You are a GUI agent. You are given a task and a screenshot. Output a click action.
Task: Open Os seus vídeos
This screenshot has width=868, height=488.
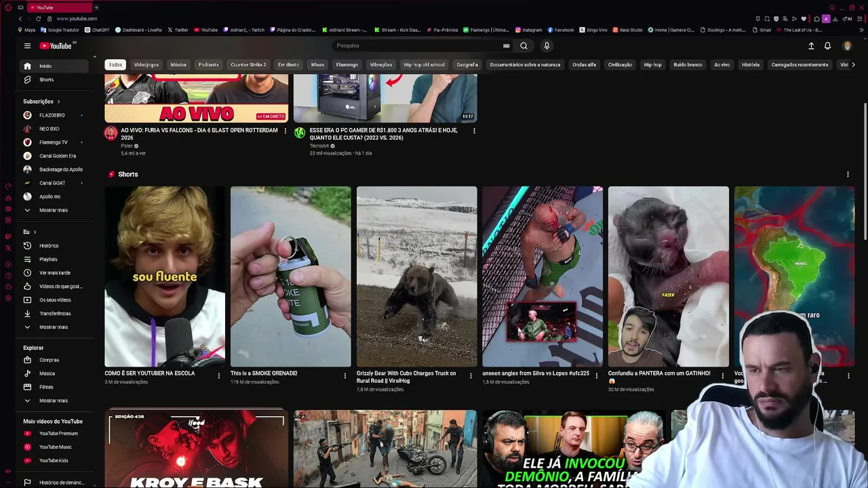(54, 300)
